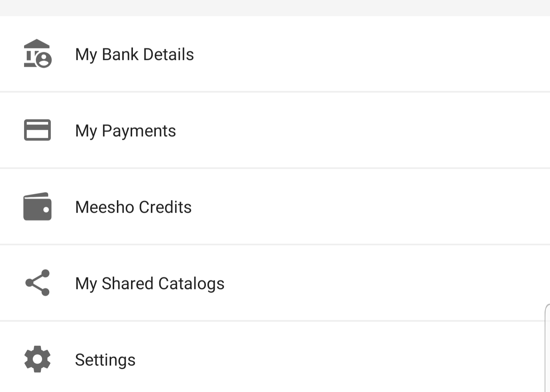Open the Settings menu entry

[275, 360]
